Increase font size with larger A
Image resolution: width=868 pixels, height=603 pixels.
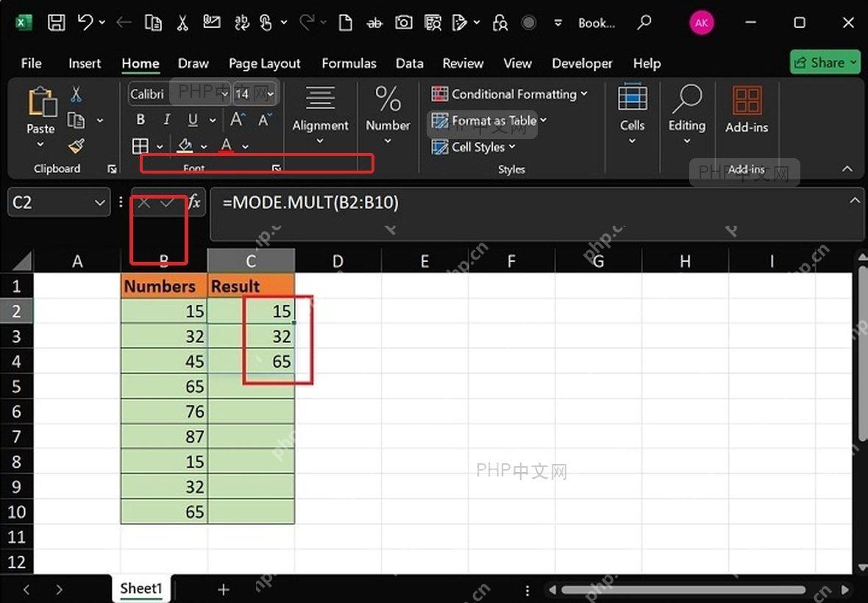238,119
